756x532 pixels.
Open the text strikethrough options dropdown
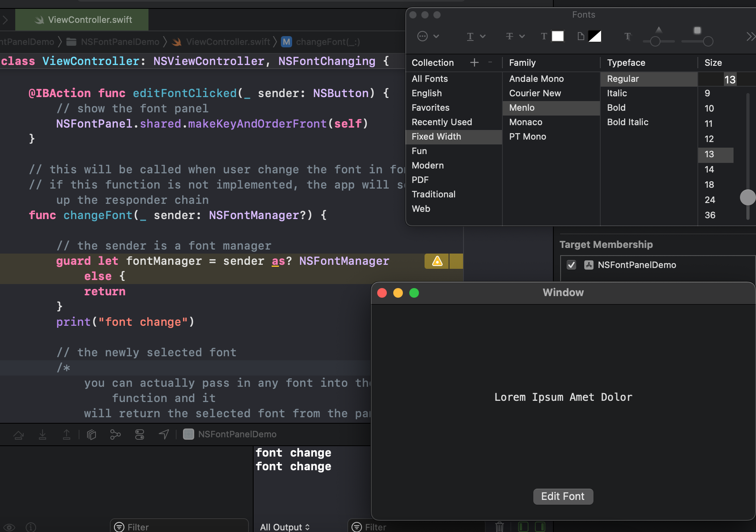[515, 37]
